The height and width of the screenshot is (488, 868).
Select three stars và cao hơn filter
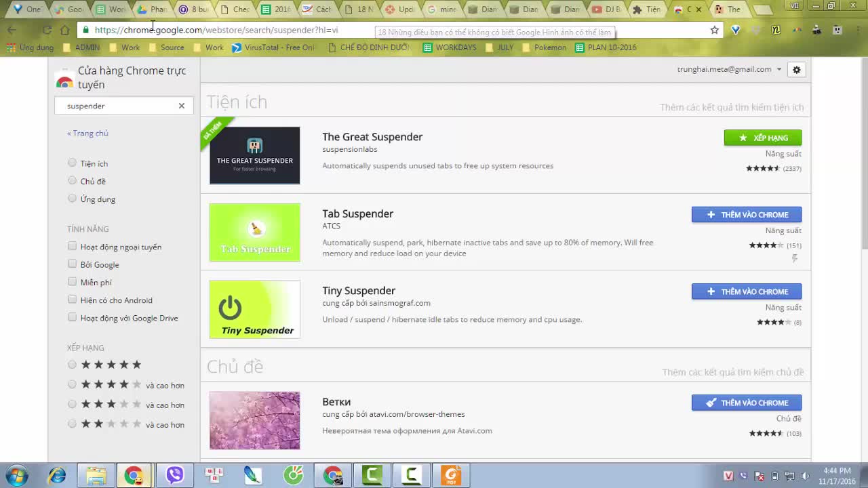[72, 404]
